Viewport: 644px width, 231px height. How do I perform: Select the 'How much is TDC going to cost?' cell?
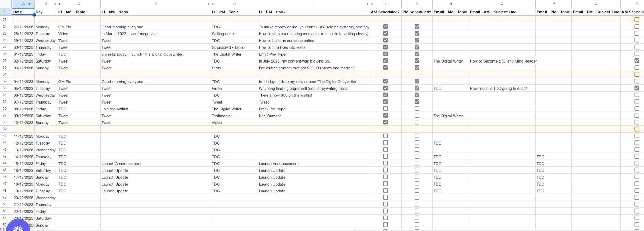pyautogui.click(x=501, y=89)
